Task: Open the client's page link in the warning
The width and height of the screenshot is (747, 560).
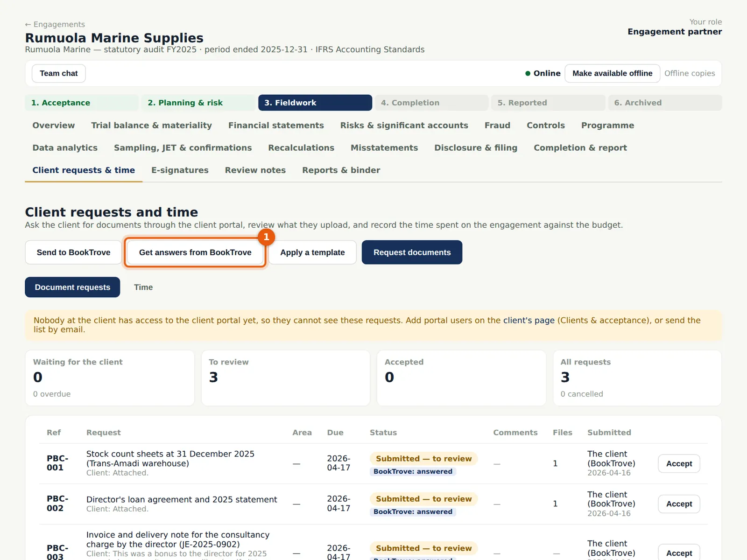Action: pyautogui.click(x=529, y=320)
